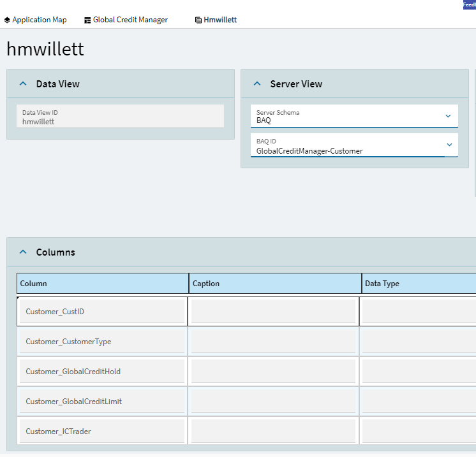Viewport: 476px width, 457px height.
Task: Select the Customer_ICTrader column cell
Action: [102, 432]
